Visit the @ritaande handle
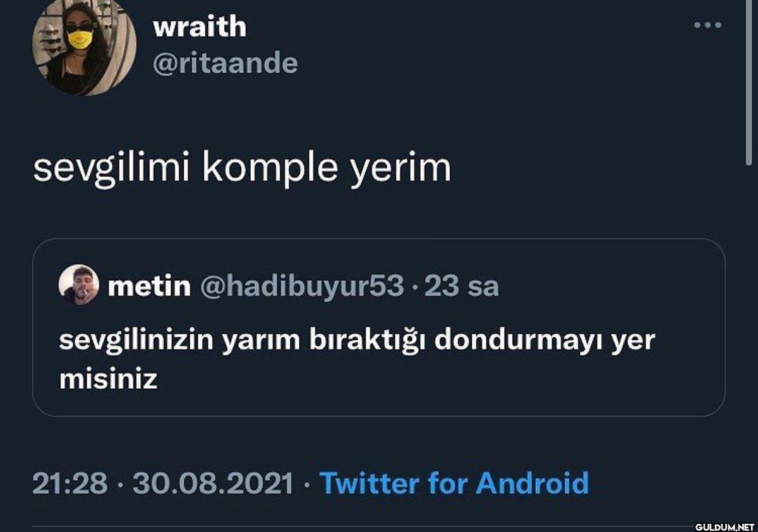 [226, 64]
